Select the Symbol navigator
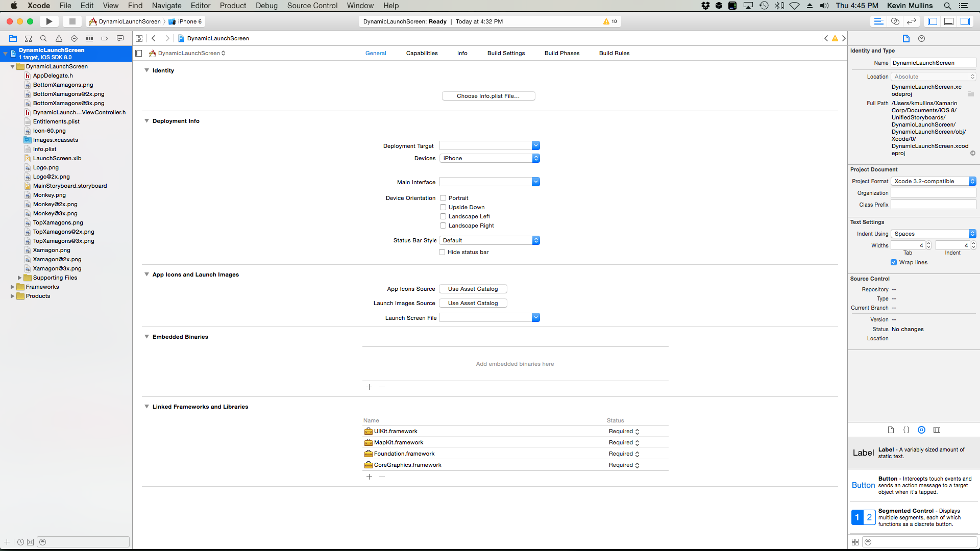 [28, 38]
